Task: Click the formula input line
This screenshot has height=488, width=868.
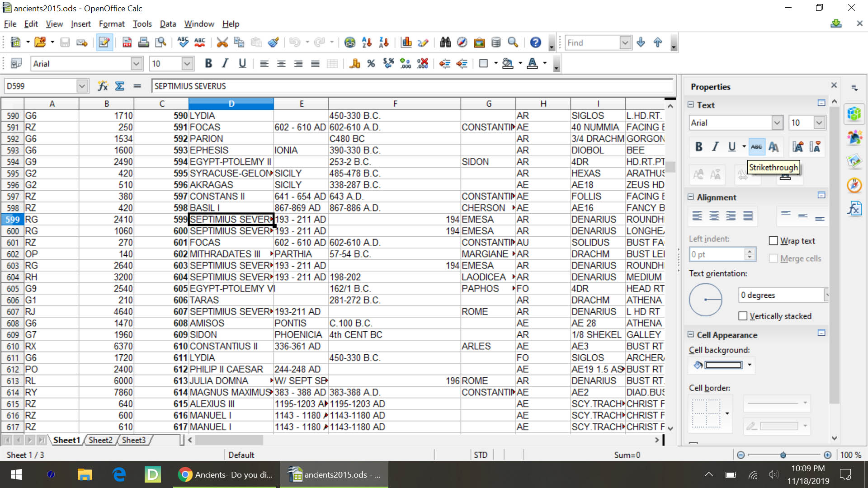Action: point(412,86)
